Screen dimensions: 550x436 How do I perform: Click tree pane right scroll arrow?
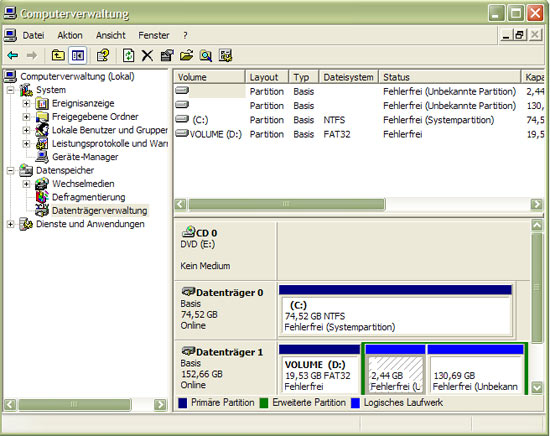pos(160,404)
